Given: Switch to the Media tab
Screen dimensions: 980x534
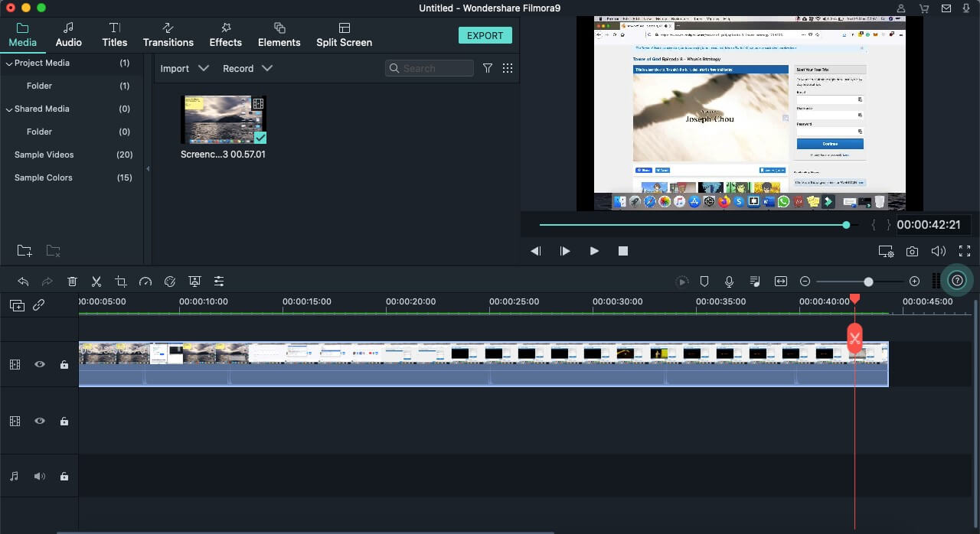Looking at the screenshot, I should tap(22, 35).
